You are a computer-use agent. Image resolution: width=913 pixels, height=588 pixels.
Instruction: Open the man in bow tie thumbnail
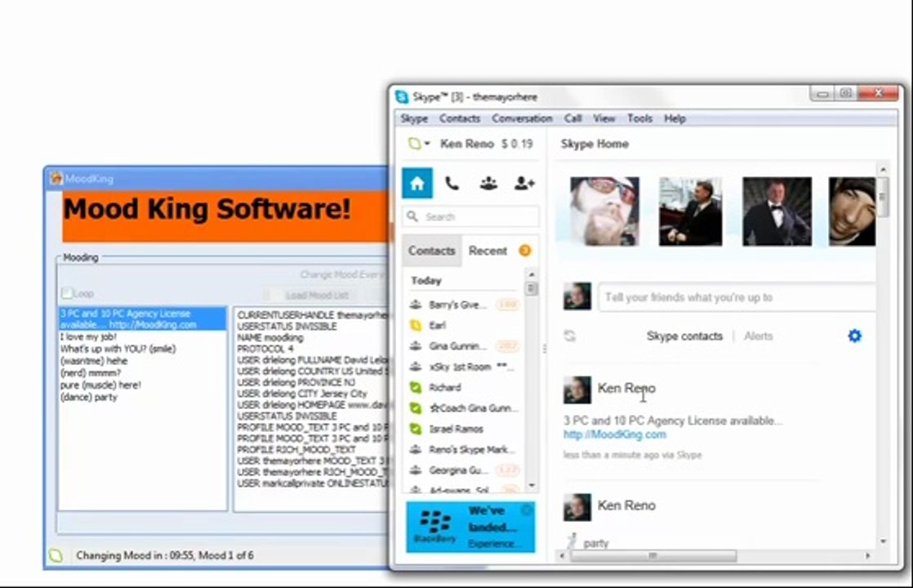tap(777, 212)
